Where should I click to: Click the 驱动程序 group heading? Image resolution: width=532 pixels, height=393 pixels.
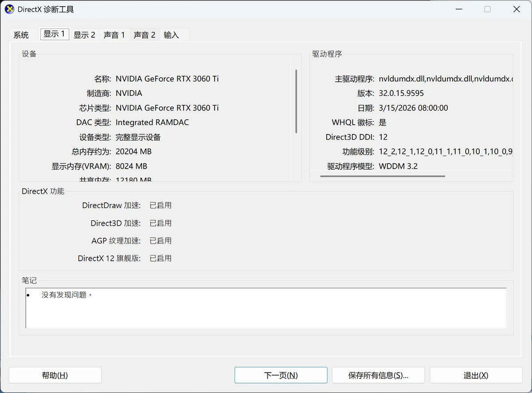[327, 54]
